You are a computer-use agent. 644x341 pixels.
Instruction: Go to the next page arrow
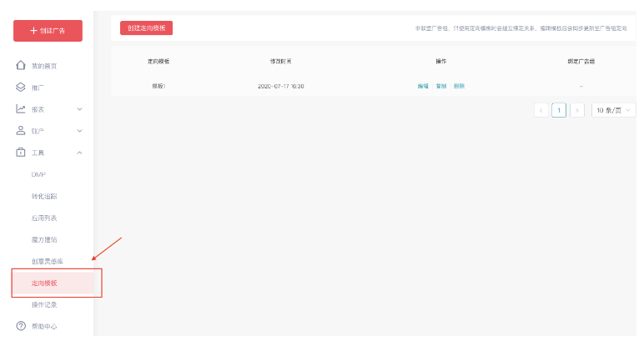(x=577, y=110)
